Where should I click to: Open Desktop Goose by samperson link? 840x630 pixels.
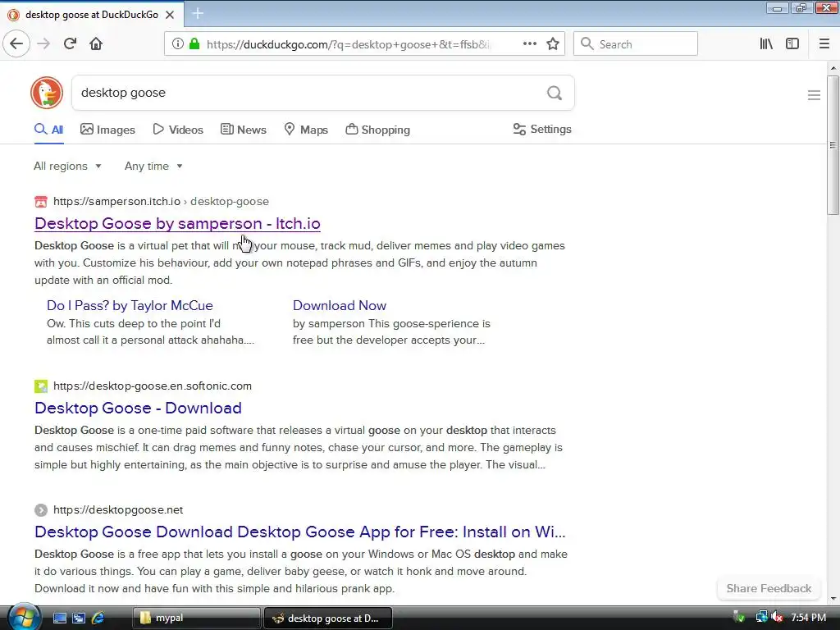click(177, 223)
